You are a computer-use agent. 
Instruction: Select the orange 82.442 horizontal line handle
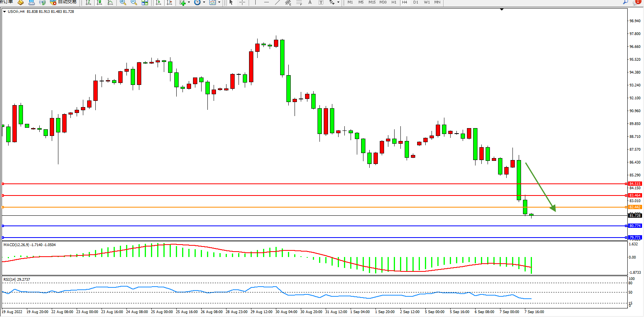click(3, 207)
